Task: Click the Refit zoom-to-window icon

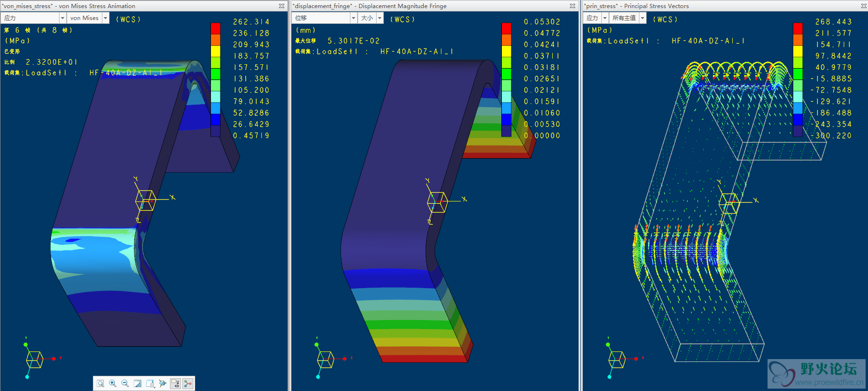Action: [100, 383]
